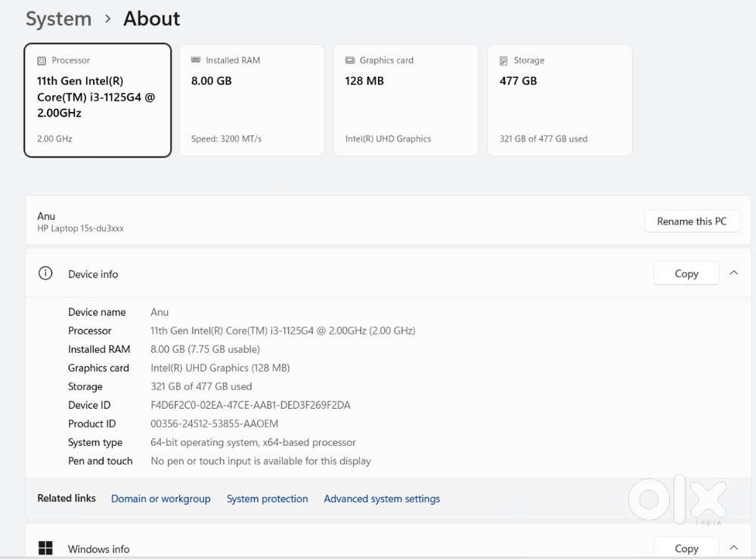This screenshot has width=756, height=560.
Task: Click the Windows logo icon
Action: [45, 548]
